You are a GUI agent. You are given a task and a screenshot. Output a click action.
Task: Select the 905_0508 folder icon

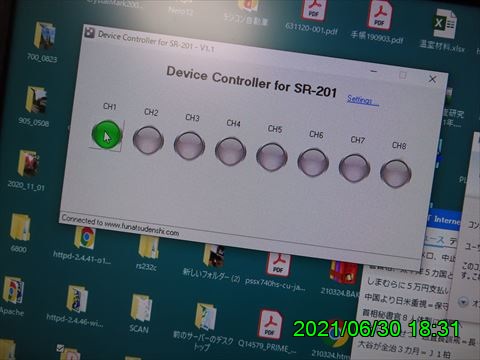36,99
